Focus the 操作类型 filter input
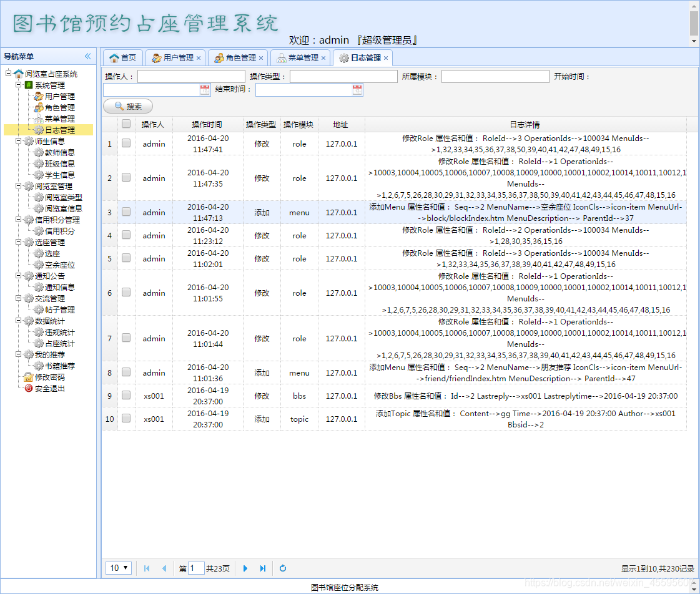The image size is (700, 594). [x=343, y=76]
